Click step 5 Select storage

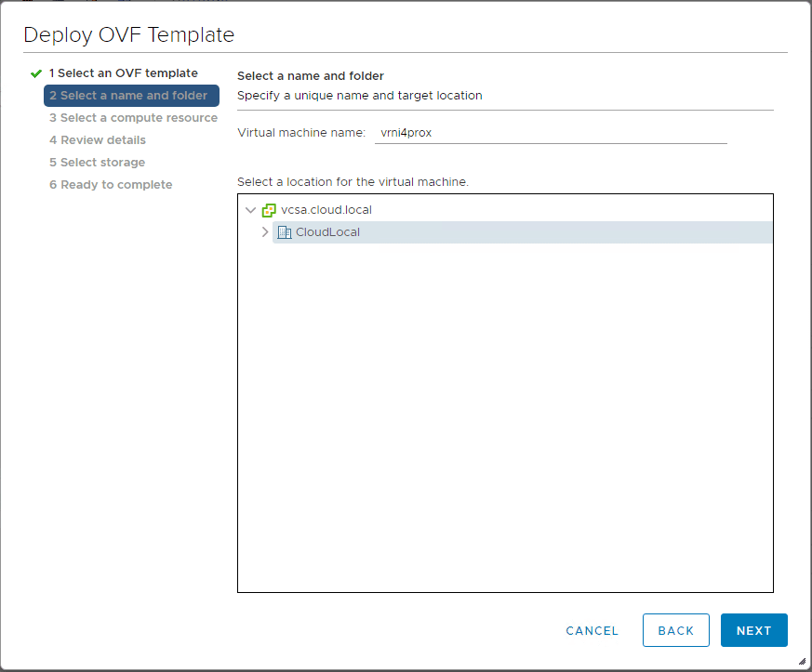tap(98, 162)
